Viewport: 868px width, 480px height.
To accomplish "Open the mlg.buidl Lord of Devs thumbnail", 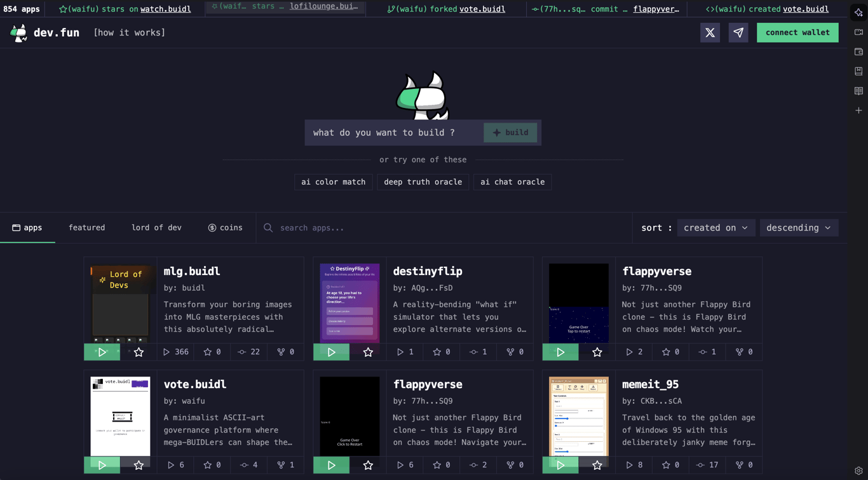I will pos(120,303).
